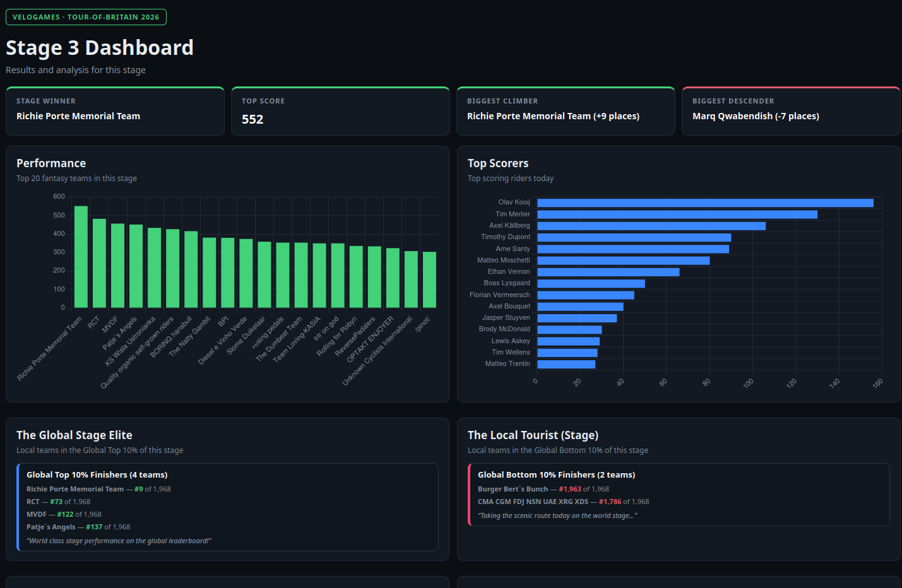Click the Global Bottom 10% Finishers heading
The width and height of the screenshot is (902, 588).
(x=557, y=475)
